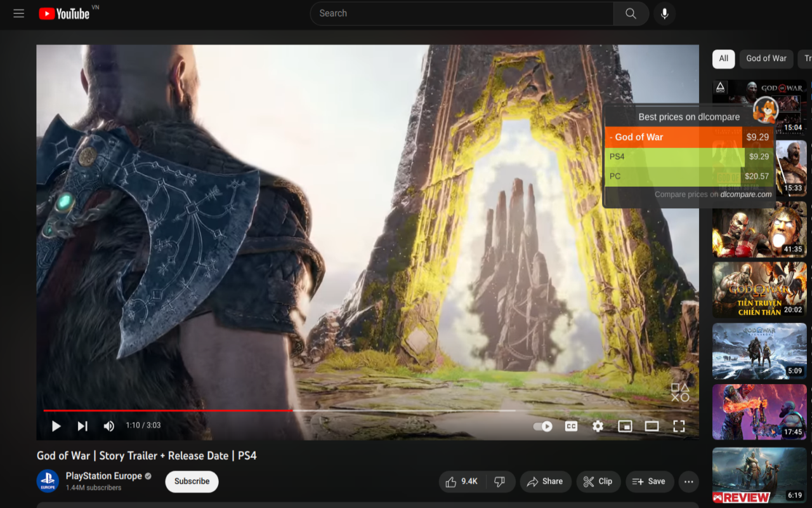Viewport: 812px width, 508px height.
Task: Open player settings gear
Action: (598, 426)
